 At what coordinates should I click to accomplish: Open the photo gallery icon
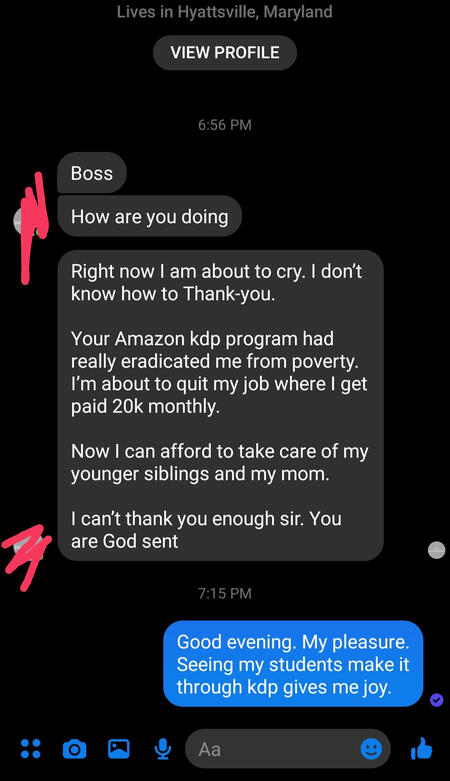pos(119,749)
